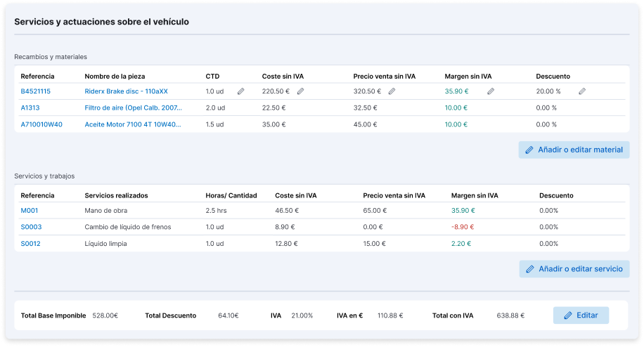644x352 pixels.
Task: Open the Aceite Motor 7100 4T link
Action: click(132, 124)
